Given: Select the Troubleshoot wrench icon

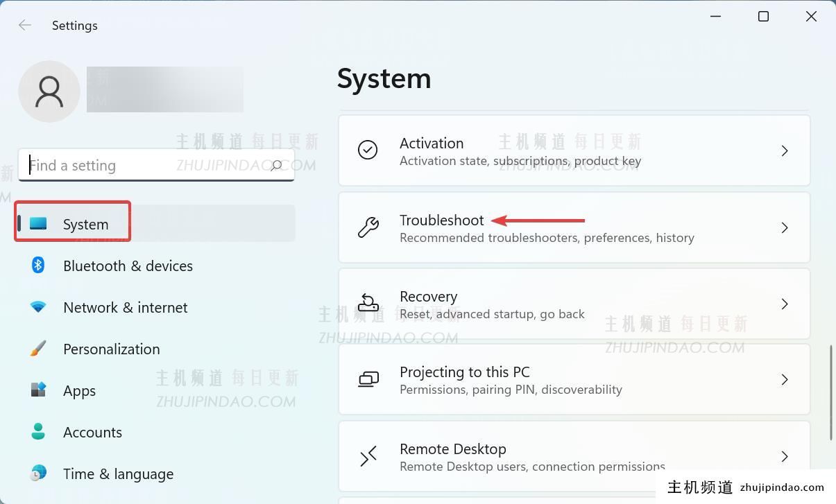Looking at the screenshot, I should coord(368,227).
